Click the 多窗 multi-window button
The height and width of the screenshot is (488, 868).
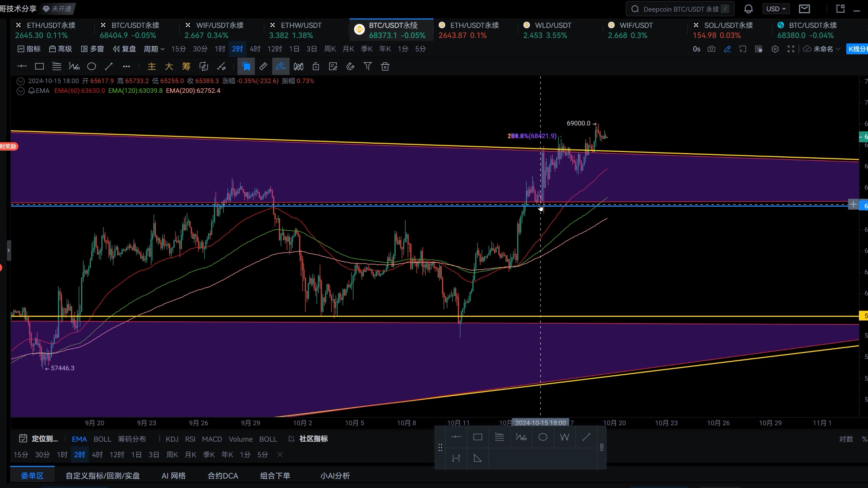92,49
